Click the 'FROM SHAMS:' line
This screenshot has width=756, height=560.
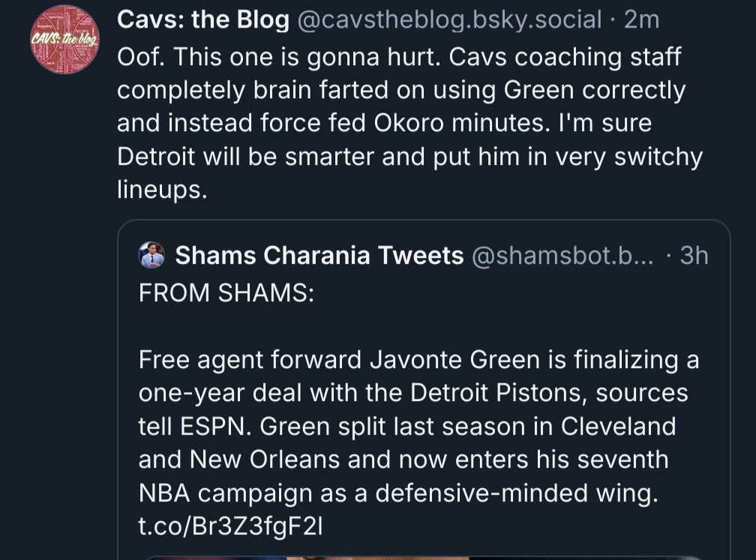[x=226, y=293]
